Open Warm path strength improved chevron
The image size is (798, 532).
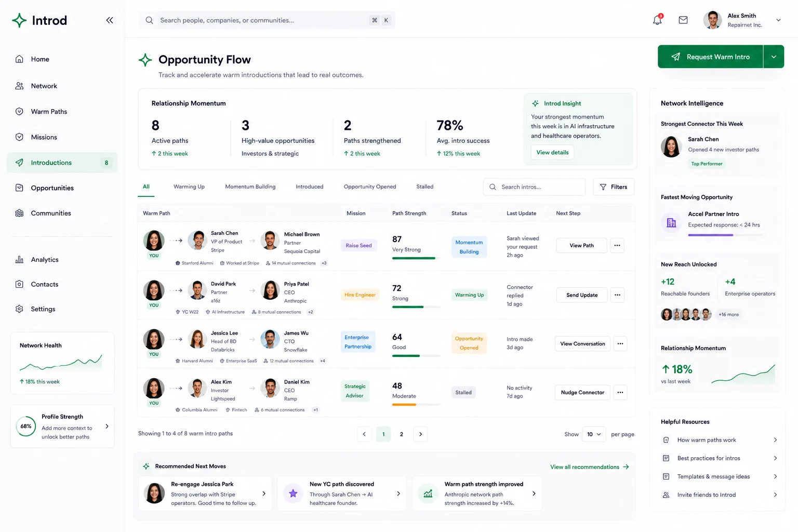pyautogui.click(x=534, y=494)
